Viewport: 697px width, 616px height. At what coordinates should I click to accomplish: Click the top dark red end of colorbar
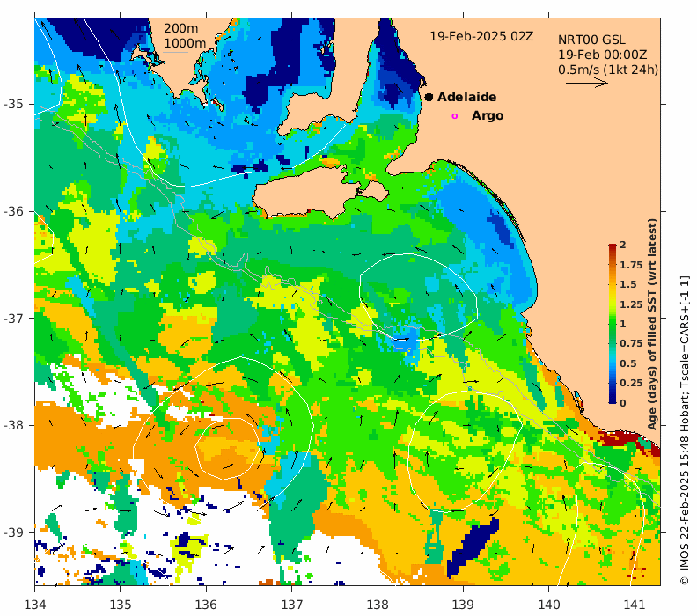click(613, 247)
